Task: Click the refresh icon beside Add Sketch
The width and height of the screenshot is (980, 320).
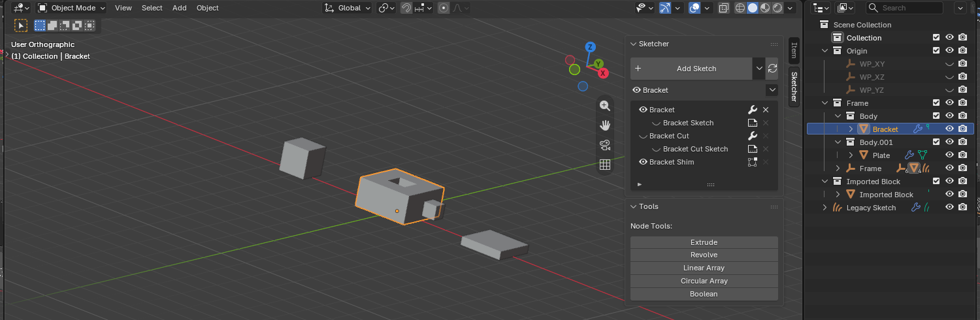Action: [772, 68]
